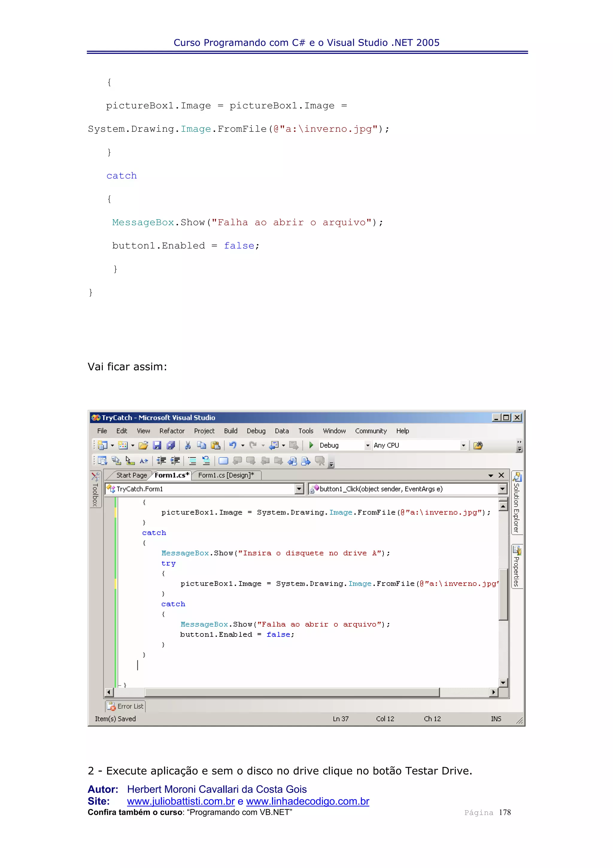
Task: Uncomment the selected lines icon
Action: tap(206, 461)
